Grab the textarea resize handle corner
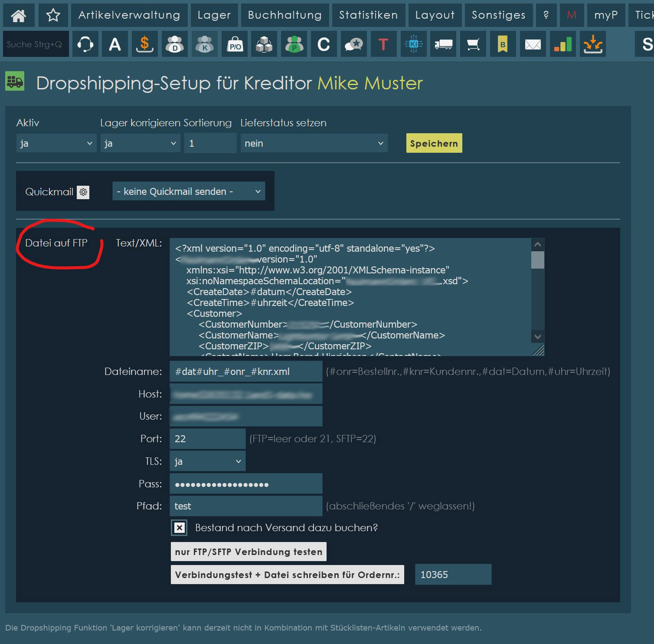Image resolution: width=654 pixels, height=644 pixels. coord(538,350)
